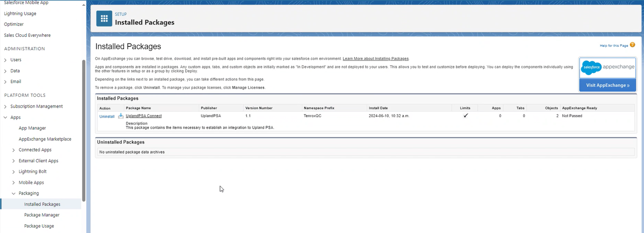Click the Publisher column header
The image size is (644, 233).
point(209,108)
